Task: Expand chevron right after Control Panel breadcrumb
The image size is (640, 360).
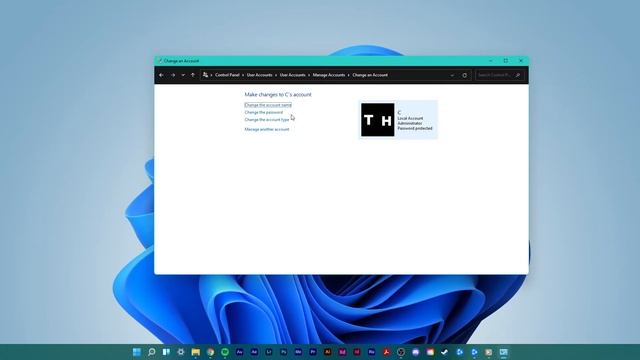Action: pos(243,75)
